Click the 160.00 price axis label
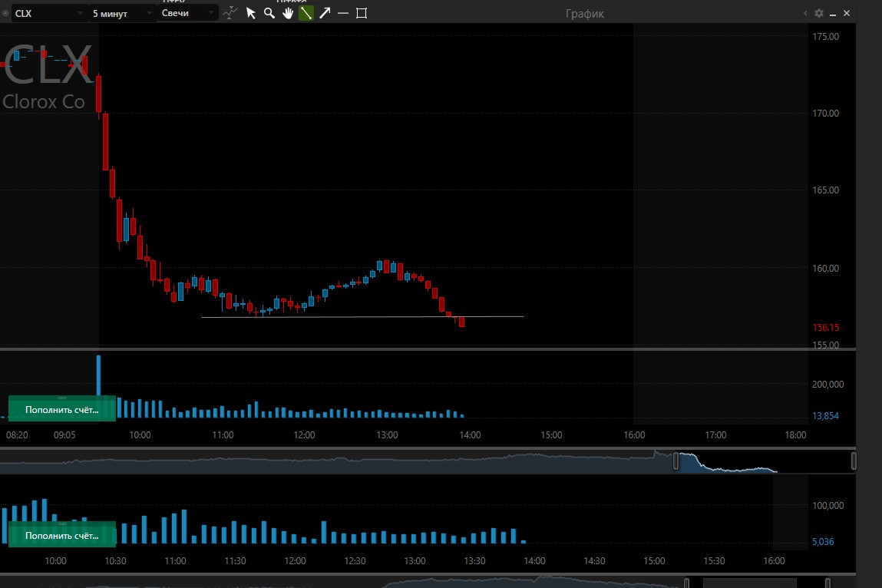The image size is (882, 588). tap(825, 269)
